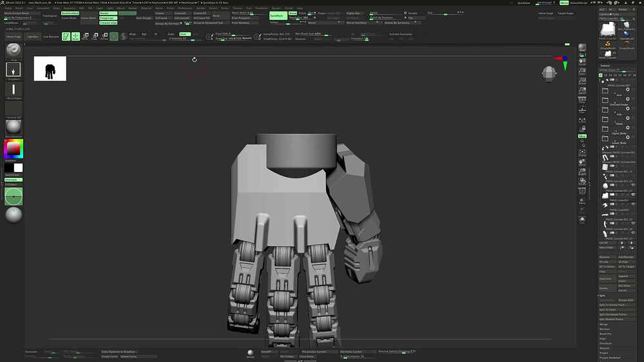644x362 pixels.
Task: Expand the Upper_Body subtool folder
Action: click(x=605, y=129)
